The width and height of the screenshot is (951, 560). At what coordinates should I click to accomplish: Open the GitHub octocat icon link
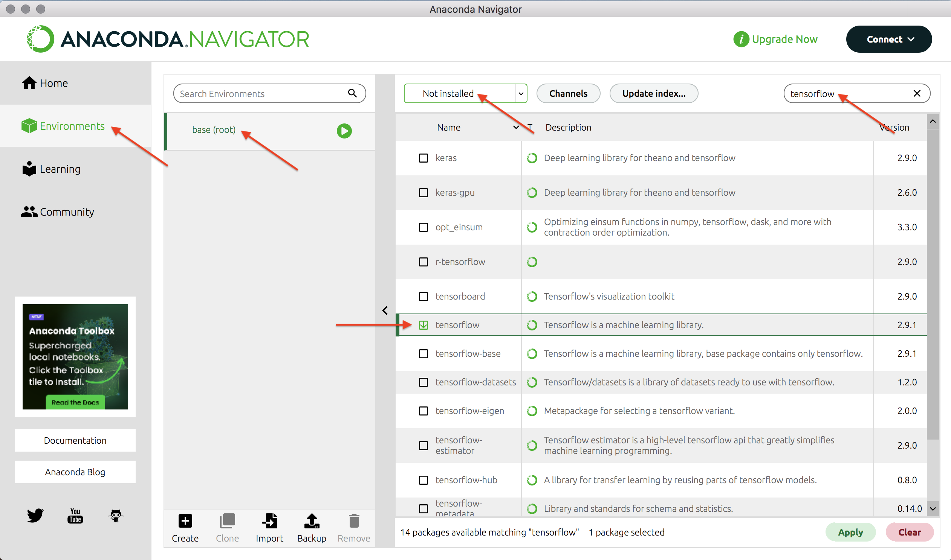click(x=116, y=516)
